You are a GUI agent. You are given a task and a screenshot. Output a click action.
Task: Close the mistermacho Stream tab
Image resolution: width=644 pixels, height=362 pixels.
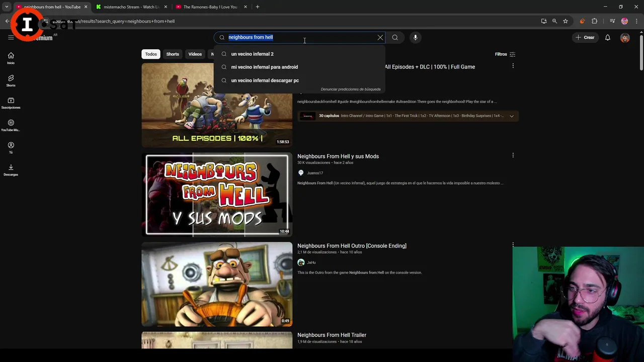pos(166,7)
